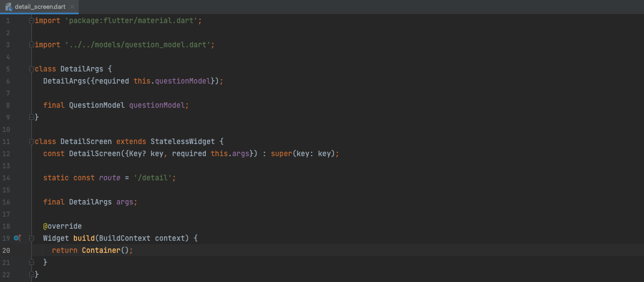The width and height of the screenshot is (644, 282).
Task: Click the BuildContext parameter type
Action: (x=125, y=238)
